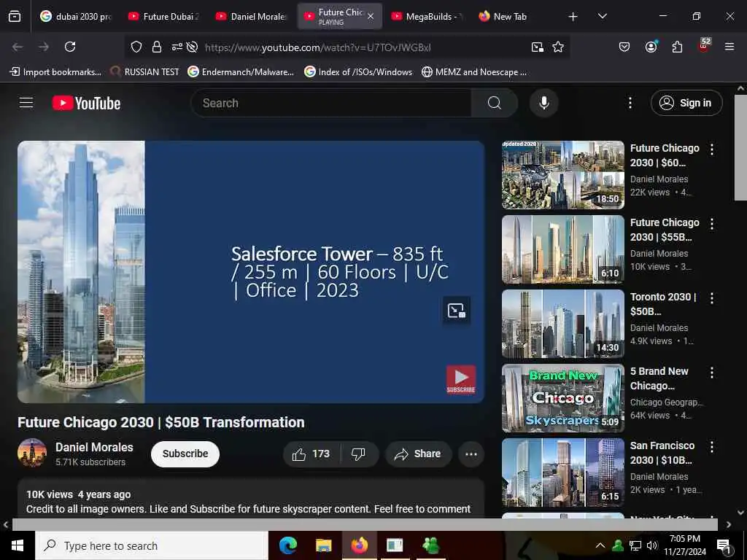Open the extension with the 52 badge
Viewport: 747px width, 560px height.
pyautogui.click(x=704, y=46)
